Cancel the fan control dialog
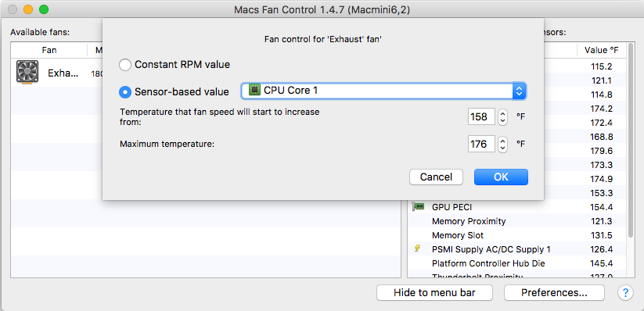 pyautogui.click(x=436, y=177)
